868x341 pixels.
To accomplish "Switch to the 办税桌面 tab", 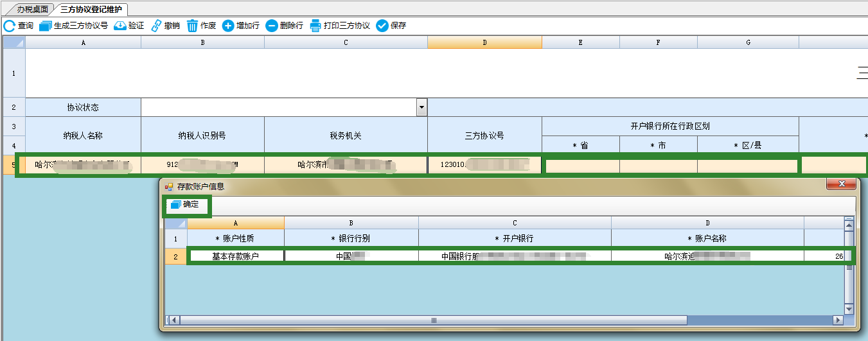I will click(32, 9).
